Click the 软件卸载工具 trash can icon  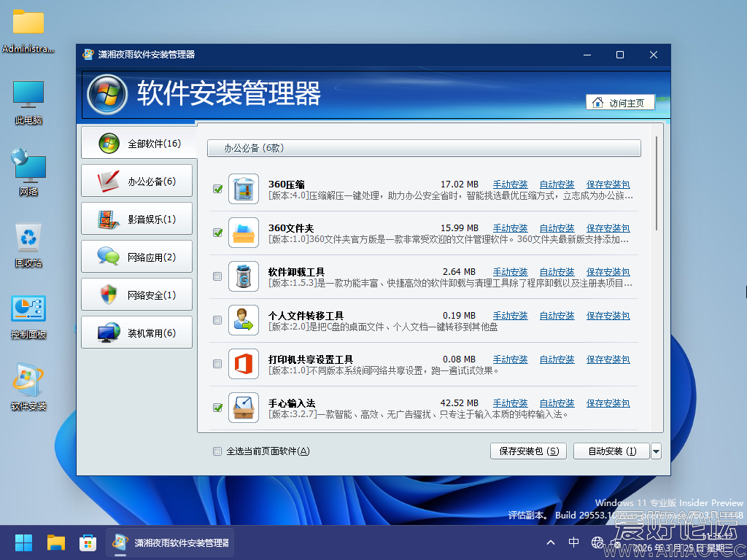[244, 276]
